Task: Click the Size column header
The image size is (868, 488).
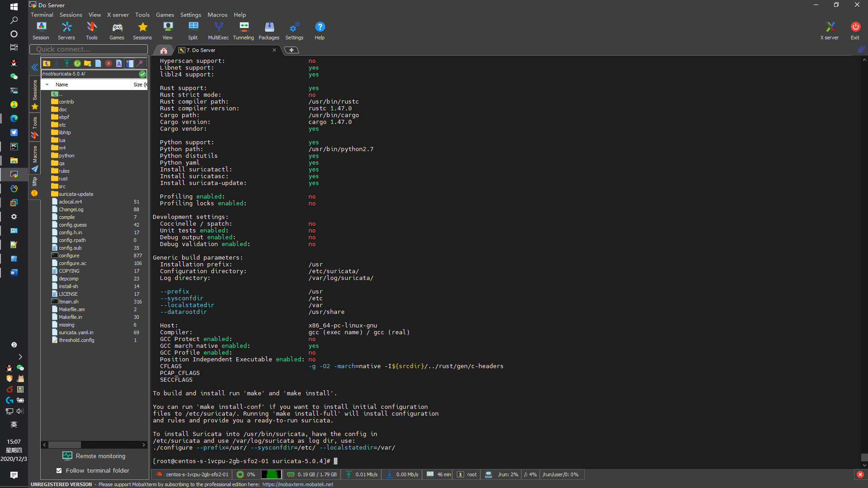Action: pyautogui.click(x=139, y=85)
